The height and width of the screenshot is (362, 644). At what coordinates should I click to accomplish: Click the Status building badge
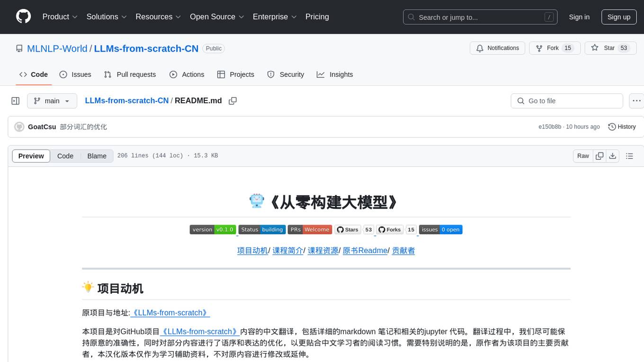click(x=262, y=229)
